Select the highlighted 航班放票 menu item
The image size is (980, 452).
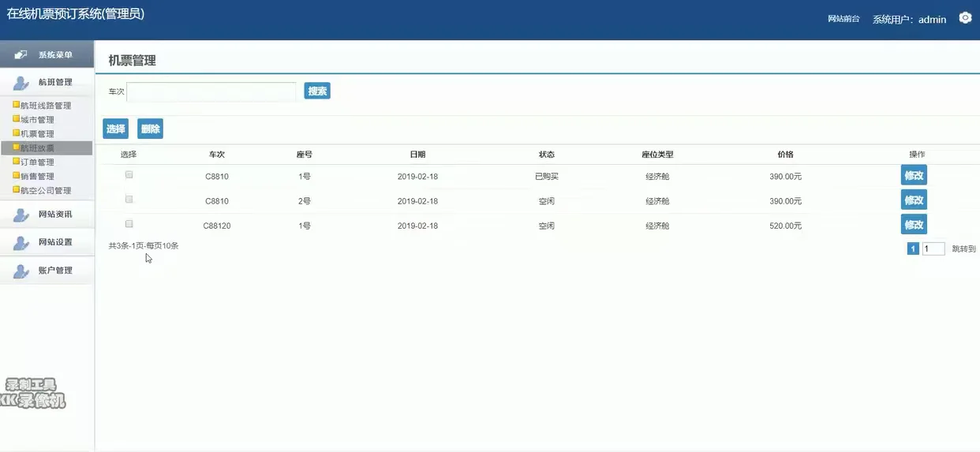click(46, 148)
